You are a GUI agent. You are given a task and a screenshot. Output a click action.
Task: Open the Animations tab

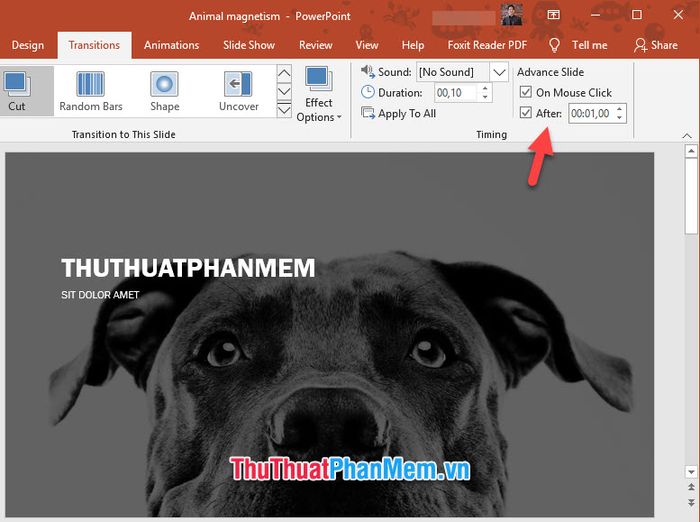tap(171, 45)
